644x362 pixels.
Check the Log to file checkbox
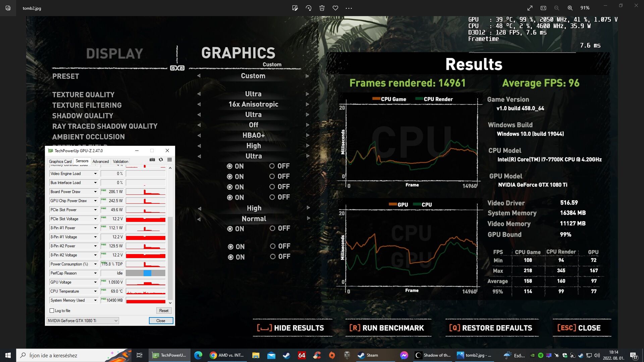(52, 311)
